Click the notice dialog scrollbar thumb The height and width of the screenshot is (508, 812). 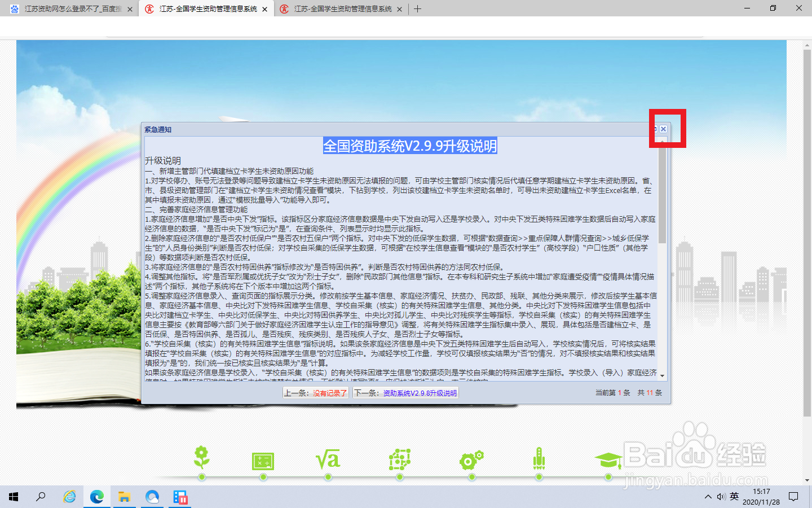[663, 195]
